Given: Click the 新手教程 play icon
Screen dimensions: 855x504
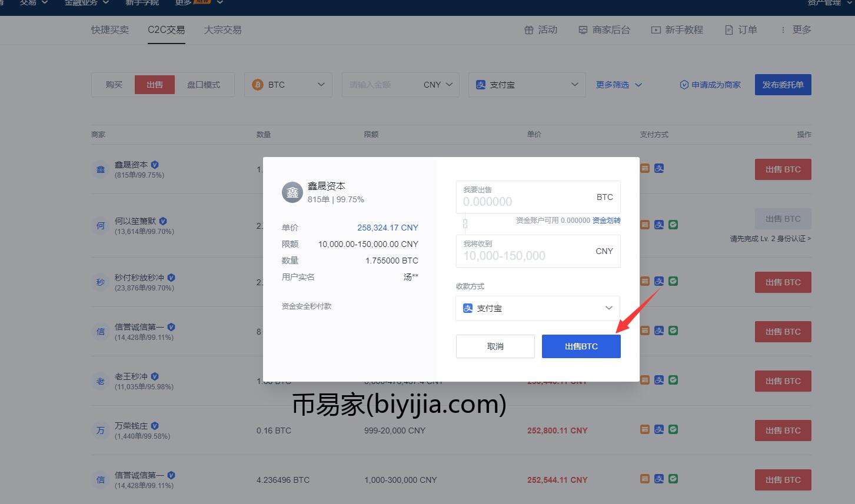Looking at the screenshot, I should click(656, 30).
